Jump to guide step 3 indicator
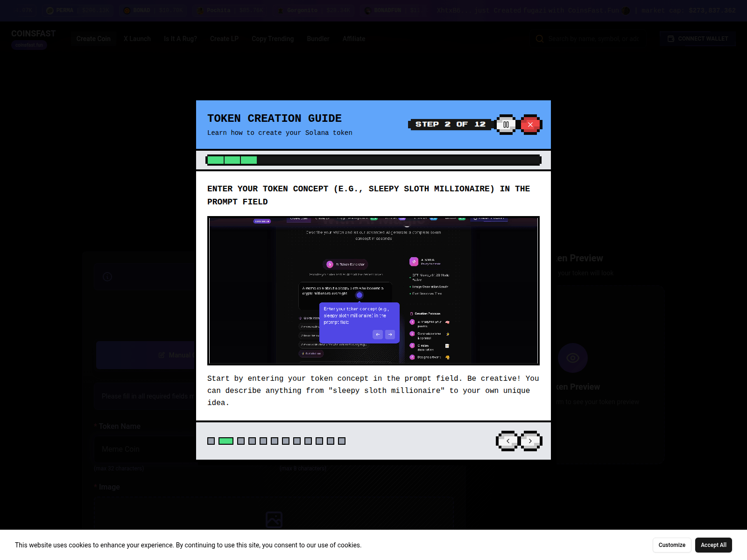This screenshot has height=560, width=747. (x=241, y=441)
